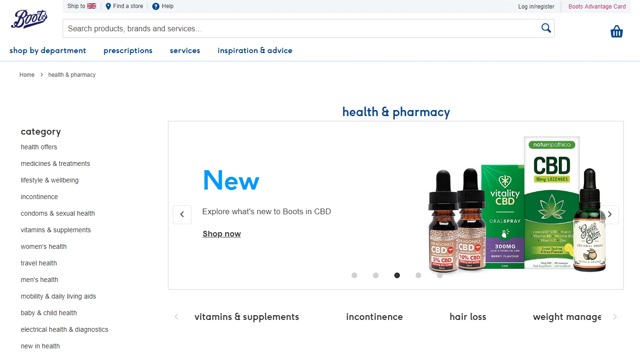The height and width of the screenshot is (364, 640).
Task: Open the shopping basket icon
Action: point(616,32)
